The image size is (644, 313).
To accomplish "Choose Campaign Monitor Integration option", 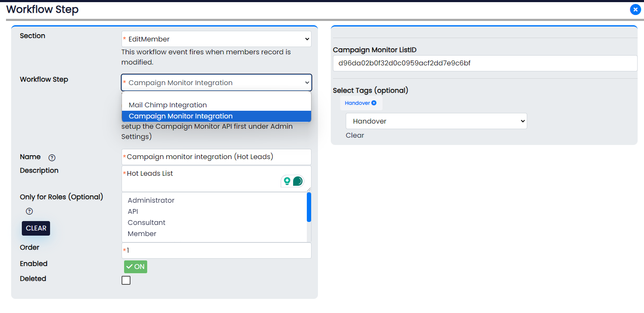I will point(217,116).
